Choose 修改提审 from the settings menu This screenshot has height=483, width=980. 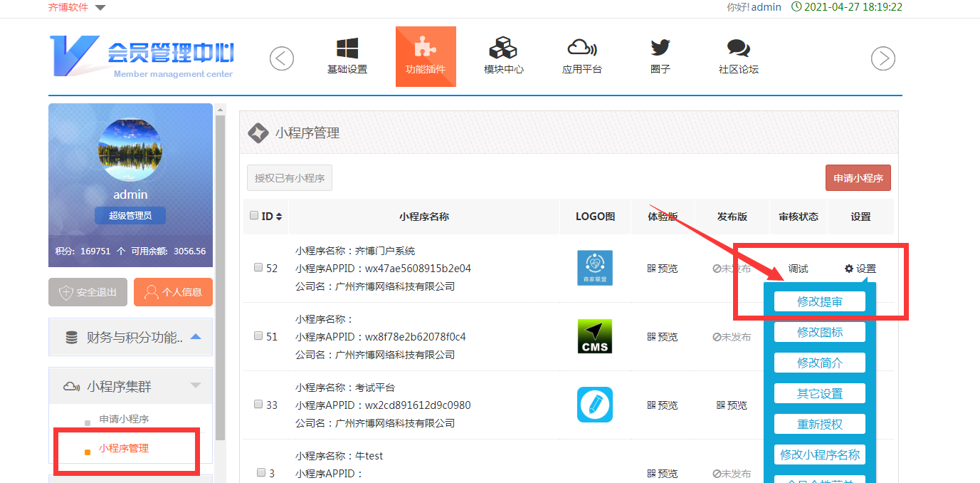coord(819,301)
